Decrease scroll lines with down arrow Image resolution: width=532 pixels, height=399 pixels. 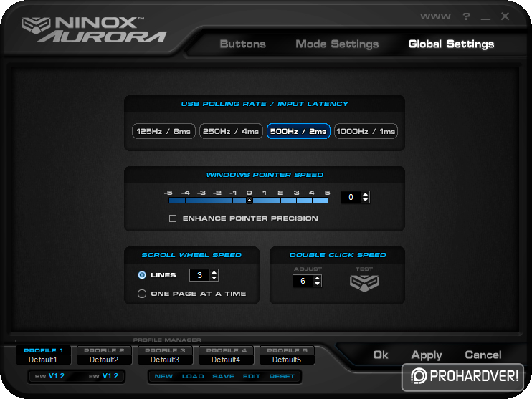[x=214, y=278]
